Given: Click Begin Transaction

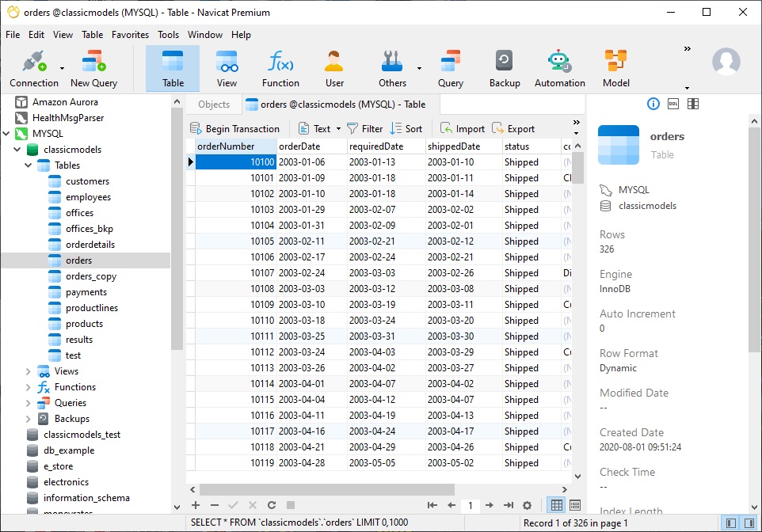Looking at the screenshot, I should pos(234,129).
